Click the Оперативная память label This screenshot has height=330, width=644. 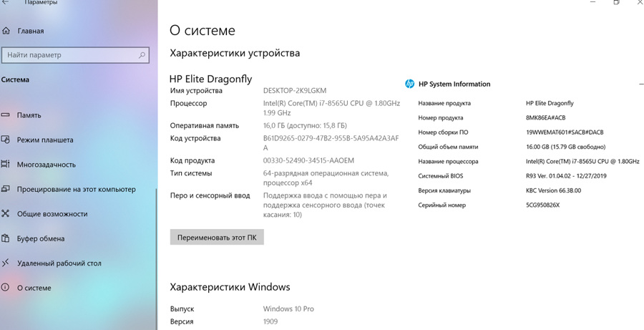[x=205, y=126]
